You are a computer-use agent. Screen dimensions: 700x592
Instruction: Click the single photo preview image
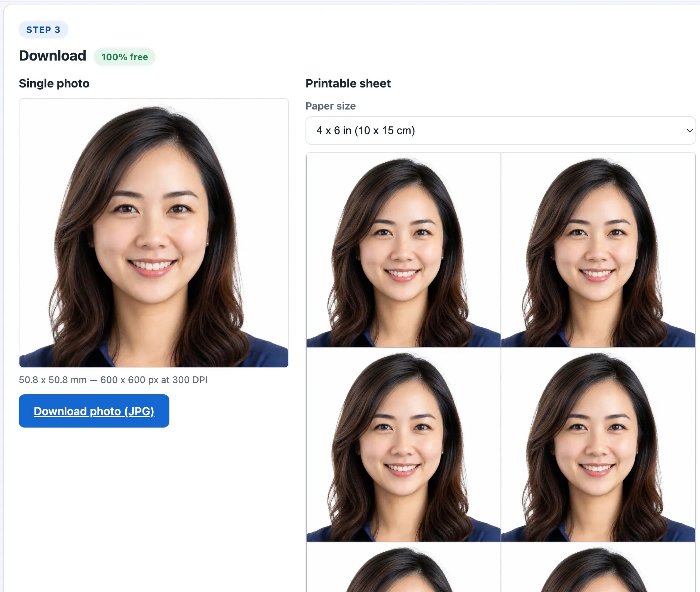click(154, 233)
